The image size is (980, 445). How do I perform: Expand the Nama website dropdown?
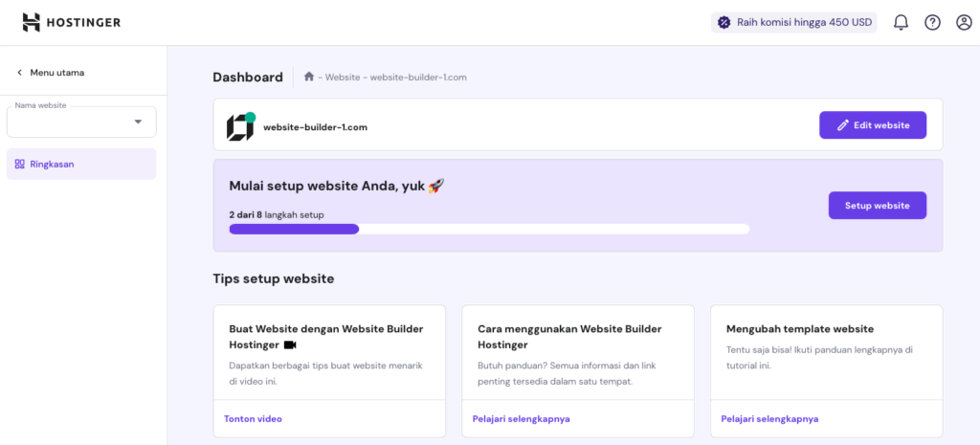[x=138, y=122]
